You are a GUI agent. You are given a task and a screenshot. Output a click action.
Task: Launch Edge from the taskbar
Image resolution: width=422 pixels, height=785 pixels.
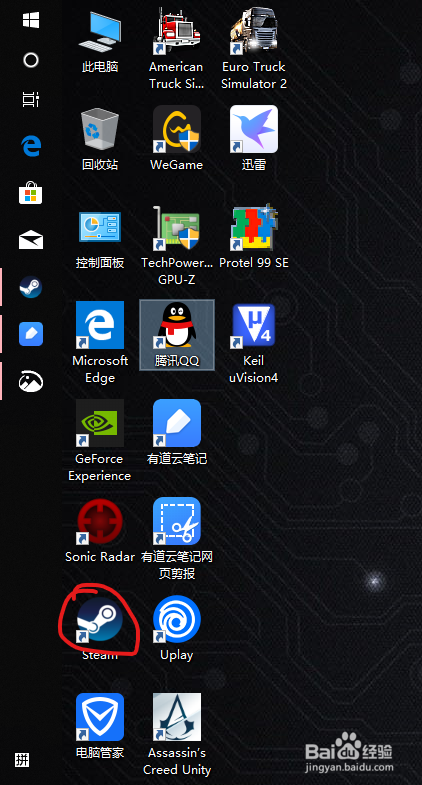(31, 146)
